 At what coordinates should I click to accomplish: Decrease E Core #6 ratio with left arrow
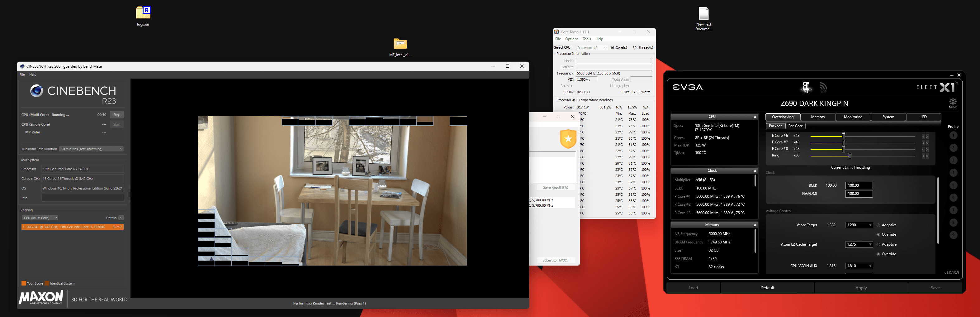pyautogui.click(x=923, y=137)
